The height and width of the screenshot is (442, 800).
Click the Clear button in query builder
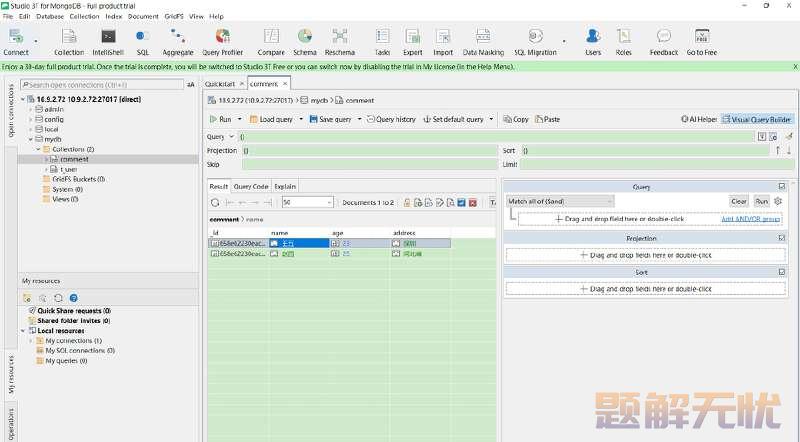(x=739, y=201)
